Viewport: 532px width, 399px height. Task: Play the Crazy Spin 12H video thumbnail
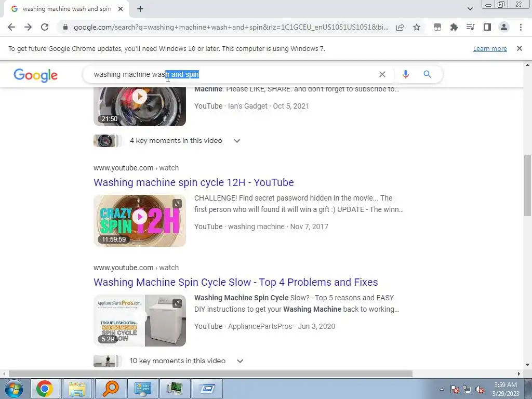(140, 220)
